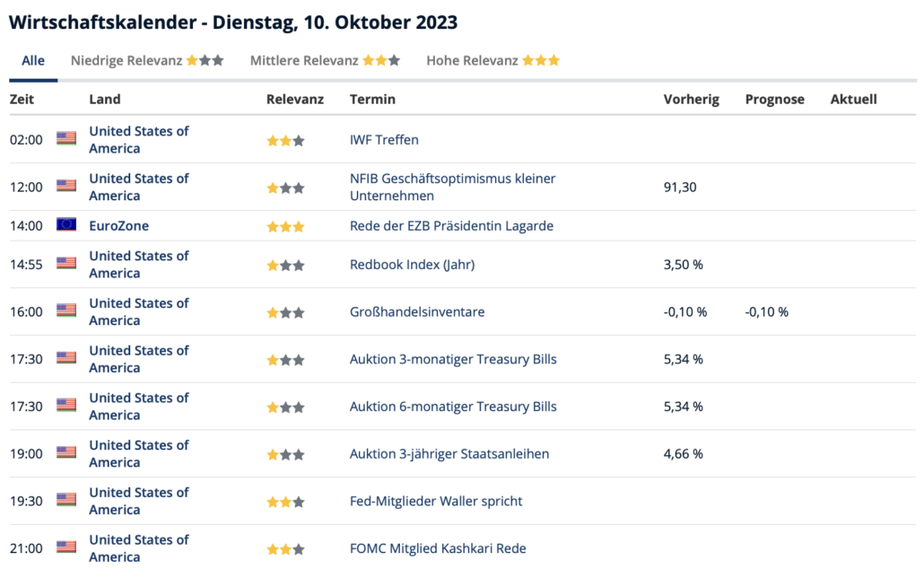The image size is (924, 569).
Task: Click the US flag in 02:00 row
Action: 66,138
